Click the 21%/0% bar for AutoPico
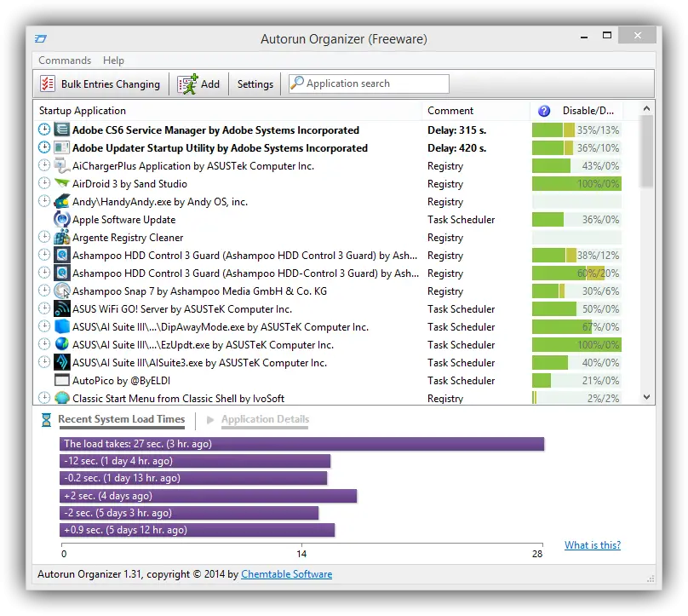This screenshot has width=688, height=616. tap(576, 381)
